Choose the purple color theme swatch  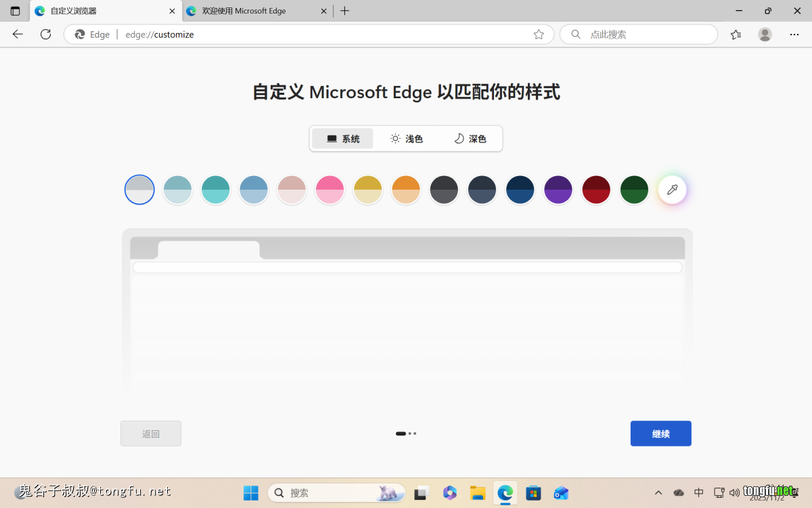pyautogui.click(x=558, y=190)
